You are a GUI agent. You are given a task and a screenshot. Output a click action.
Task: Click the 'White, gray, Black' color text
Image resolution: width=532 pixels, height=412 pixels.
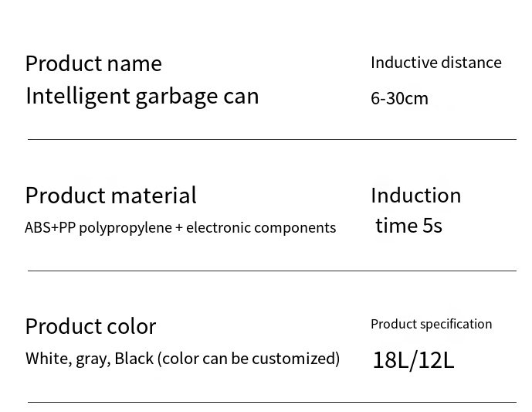coord(89,359)
